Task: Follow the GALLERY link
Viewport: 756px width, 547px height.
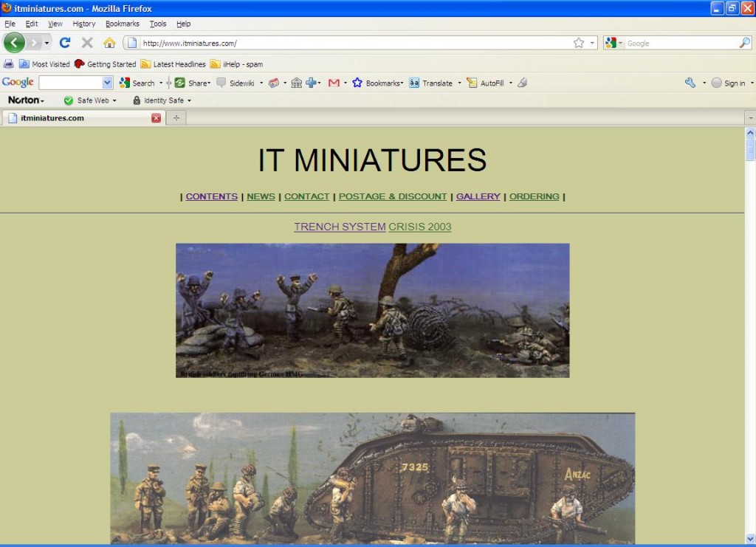Action: tap(478, 196)
